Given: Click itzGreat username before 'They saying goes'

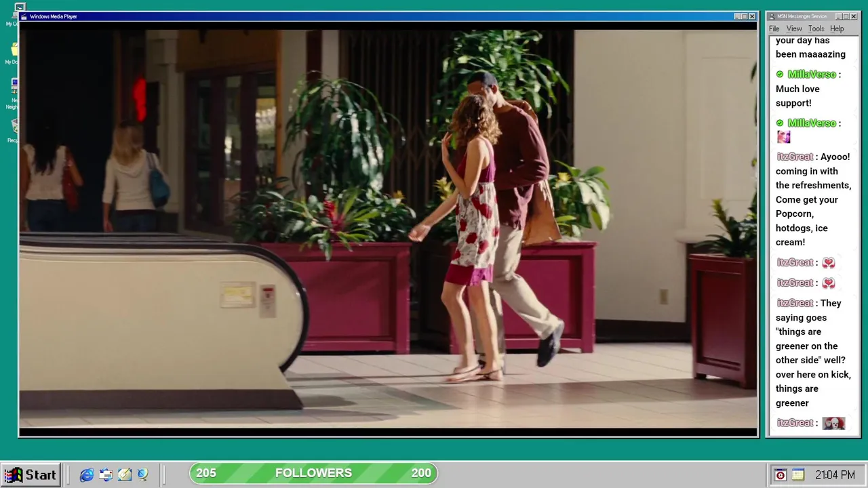Looking at the screenshot, I should click(x=795, y=303).
